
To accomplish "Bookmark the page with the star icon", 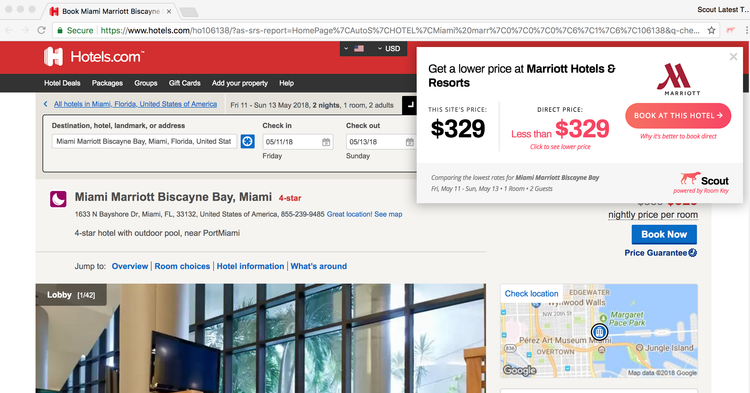I will pos(711,30).
